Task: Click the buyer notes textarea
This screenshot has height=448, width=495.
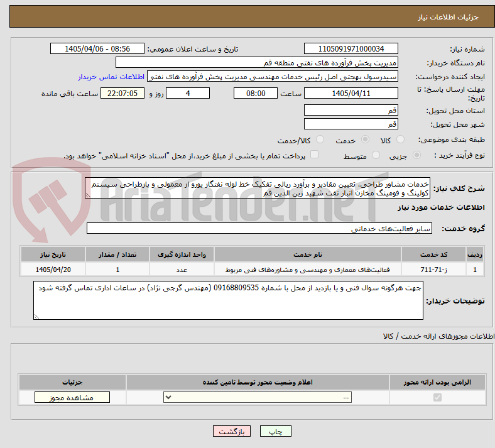Action: pyautogui.click(x=228, y=300)
